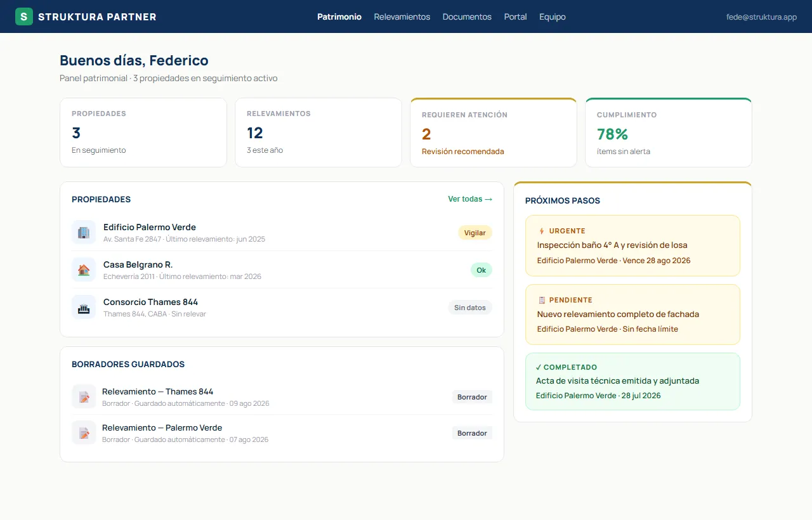Click the Sin datos status badge
Screen dimensions: 812x520
470,308
